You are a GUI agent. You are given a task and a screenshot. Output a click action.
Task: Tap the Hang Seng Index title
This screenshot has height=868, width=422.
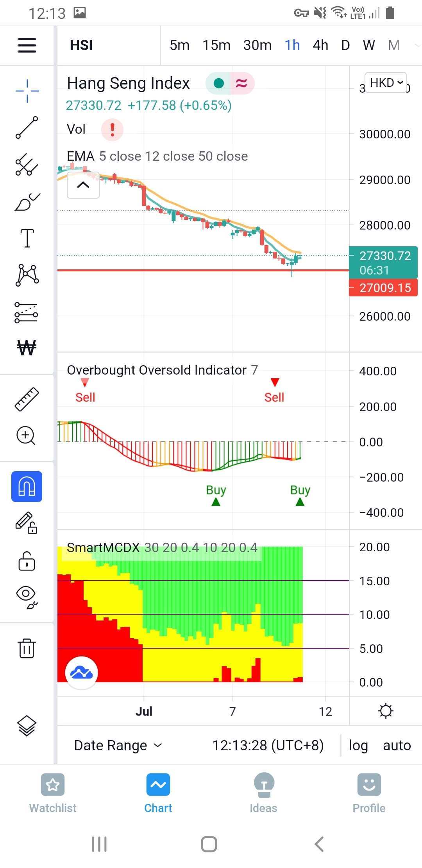point(128,83)
